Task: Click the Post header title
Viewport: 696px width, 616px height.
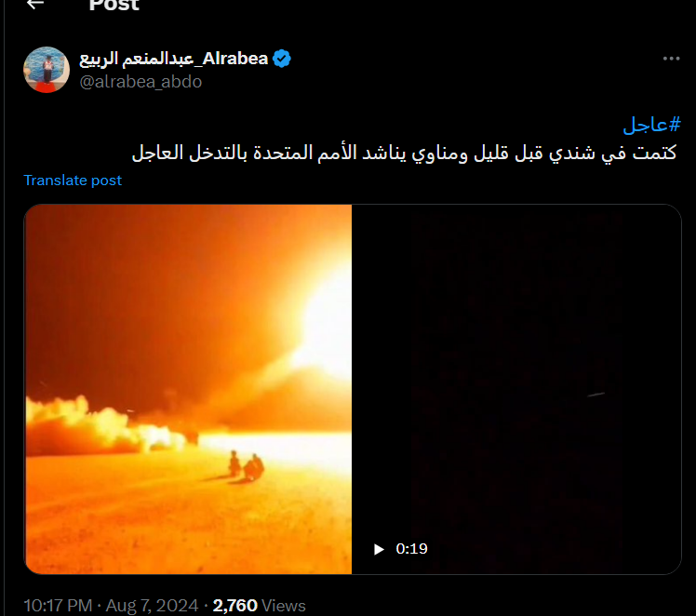Action: pos(114,6)
